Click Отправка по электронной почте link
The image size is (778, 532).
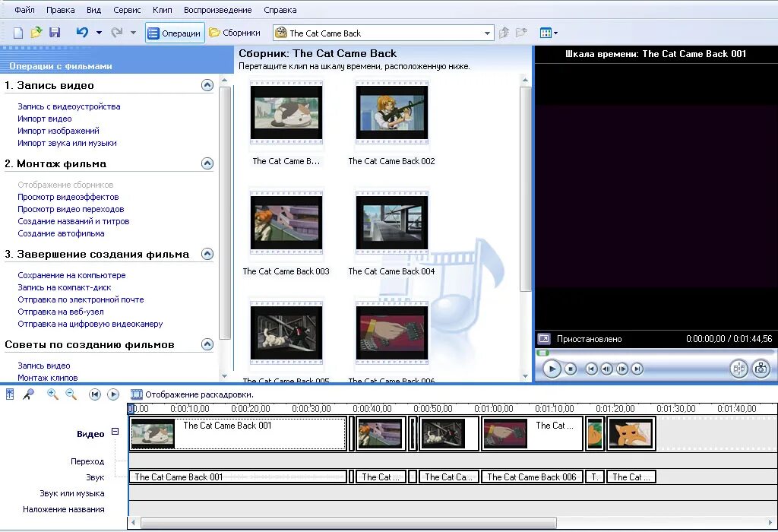point(81,299)
